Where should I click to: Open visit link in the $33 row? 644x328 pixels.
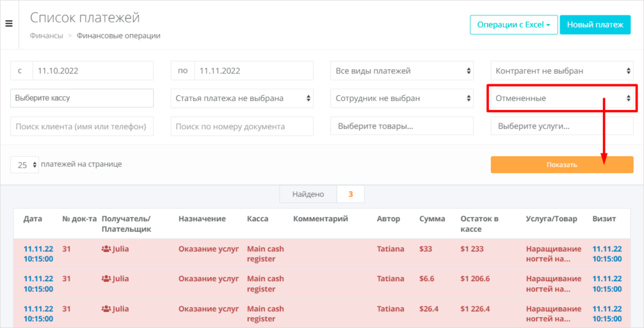click(x=607, y=253)
